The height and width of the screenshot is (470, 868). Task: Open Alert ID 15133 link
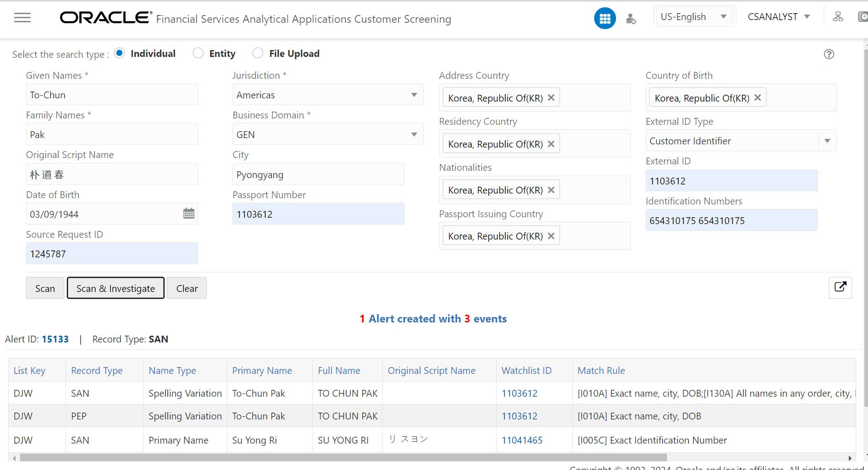click(55, 339)
